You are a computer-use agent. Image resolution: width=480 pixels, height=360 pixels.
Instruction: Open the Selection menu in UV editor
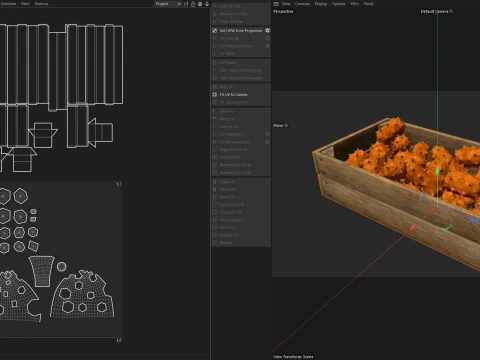coord(8,4)
